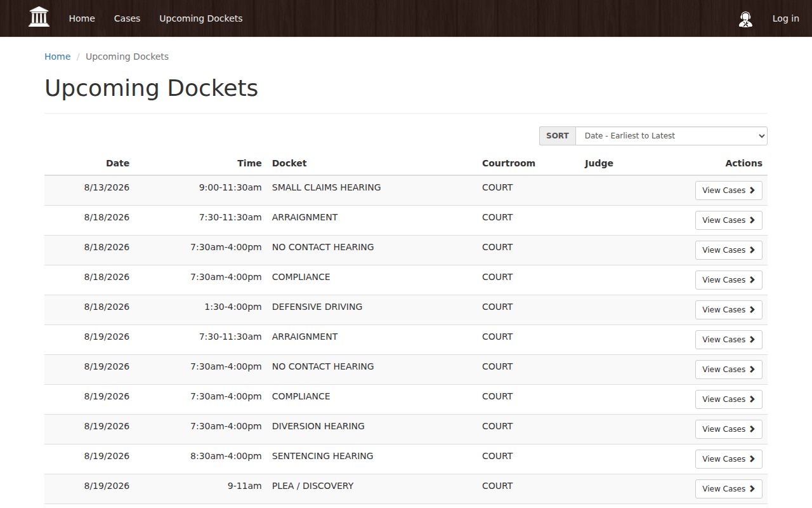This screenshot has height=508, width=812.
Task: View cases for 8/18/2026 No Contact Hearing
Action: coord(728,250)
